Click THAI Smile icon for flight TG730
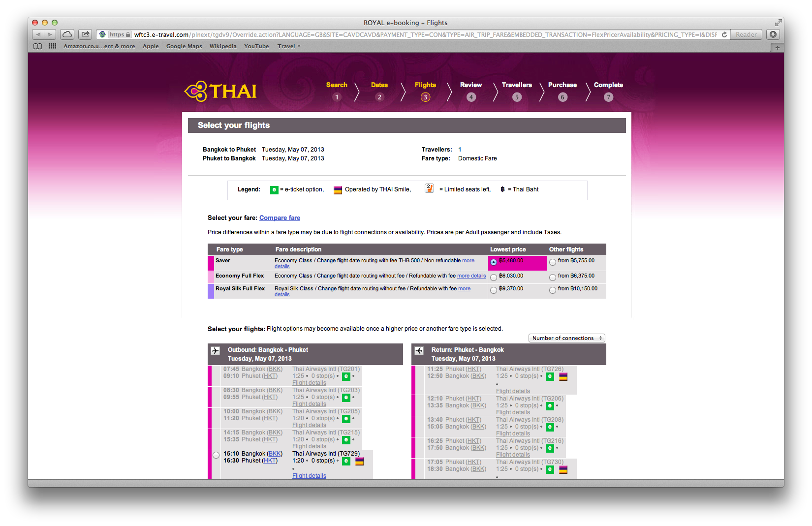The image size is (812, 526). click(563, 470)
